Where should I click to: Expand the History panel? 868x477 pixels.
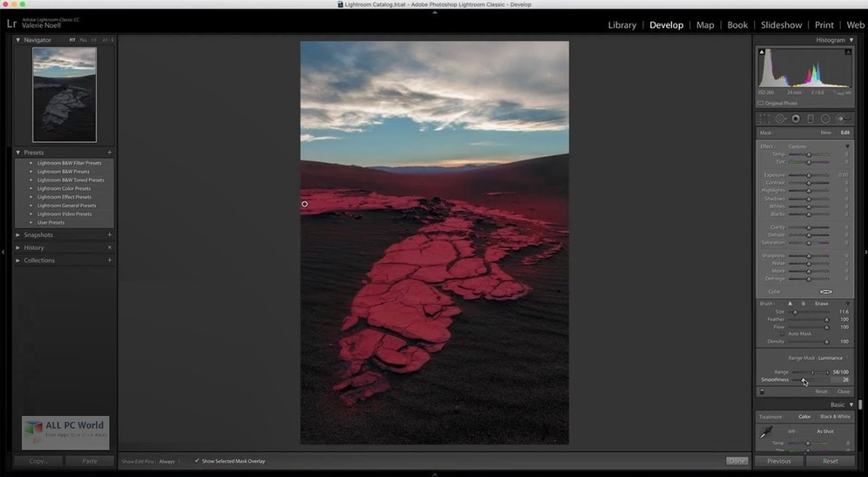(18, 248)
